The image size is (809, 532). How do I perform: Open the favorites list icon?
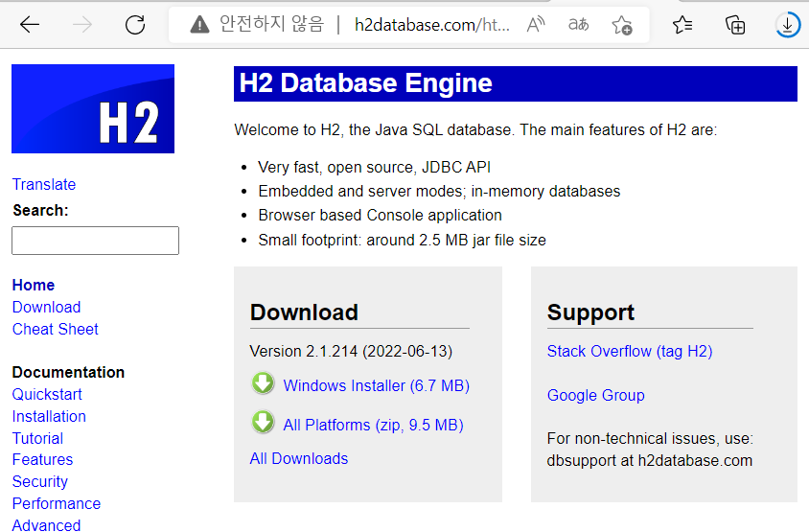[x=682, y=24]
